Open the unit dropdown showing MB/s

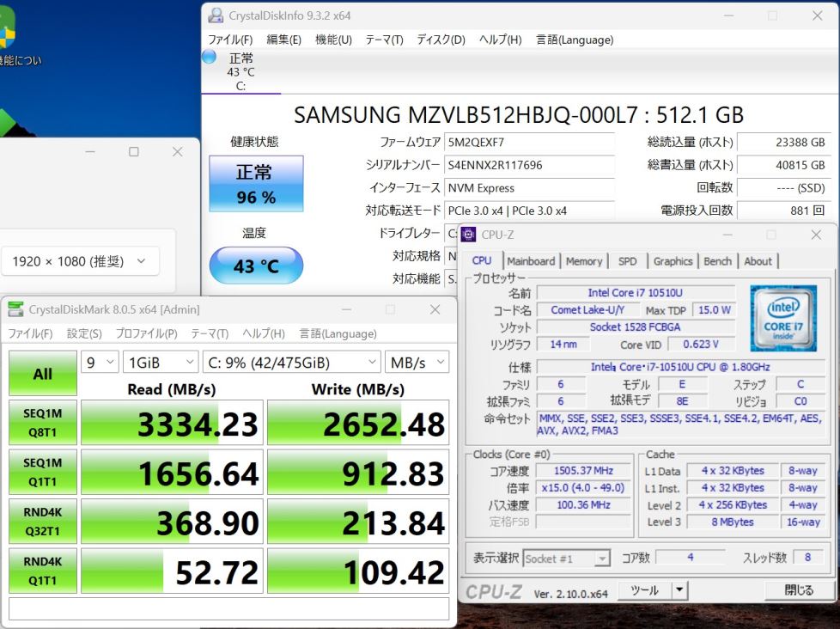tap(417, 363)
